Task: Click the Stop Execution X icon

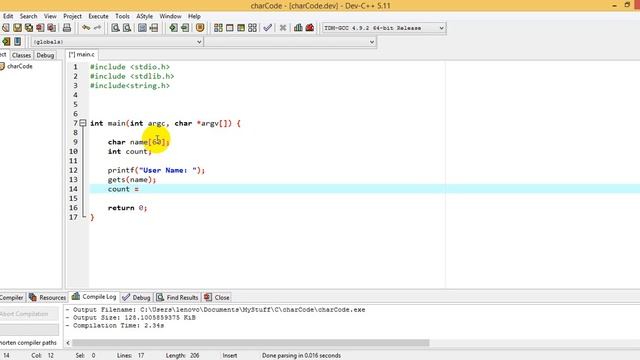Action: point(283,28)
